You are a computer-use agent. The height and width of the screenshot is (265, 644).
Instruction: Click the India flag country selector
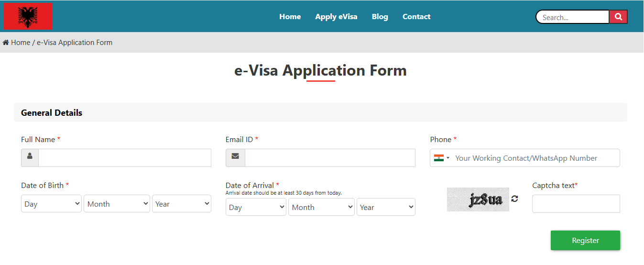[x=441, y=158]
